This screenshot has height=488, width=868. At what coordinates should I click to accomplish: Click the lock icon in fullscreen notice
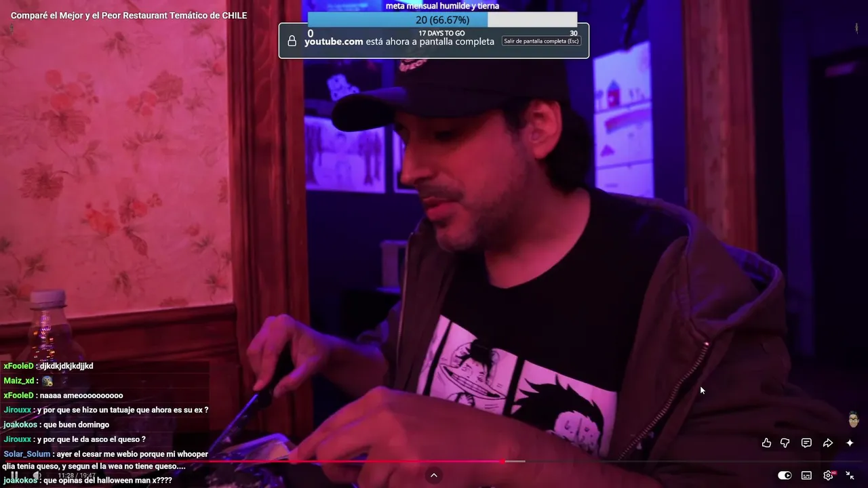point(292,41)
